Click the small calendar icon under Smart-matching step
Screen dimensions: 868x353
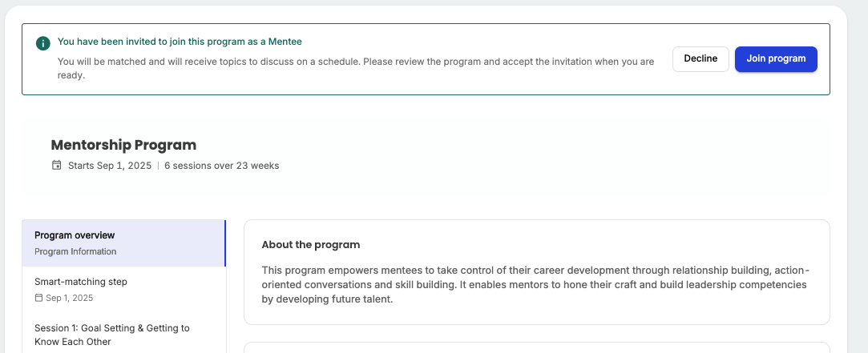click(x=38, y=298)
